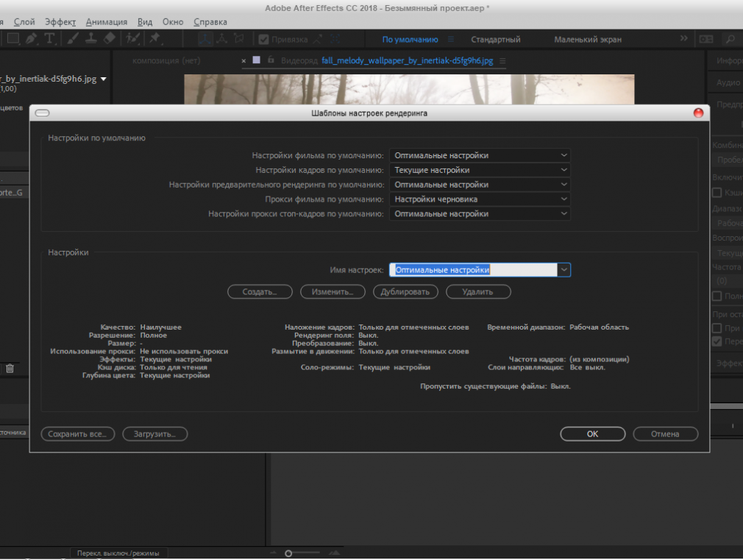Select the Clone Stamp tool
743x560 pixels.
(91, 39)
